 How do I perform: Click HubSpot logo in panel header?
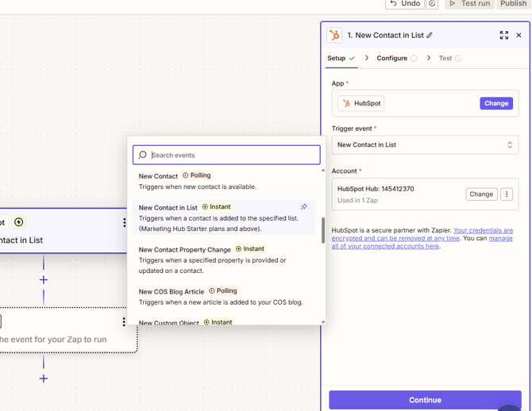point(334,35)
